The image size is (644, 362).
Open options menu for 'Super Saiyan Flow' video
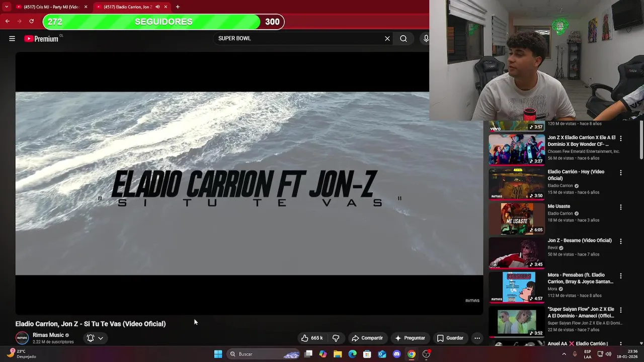[x=621, y=310]
